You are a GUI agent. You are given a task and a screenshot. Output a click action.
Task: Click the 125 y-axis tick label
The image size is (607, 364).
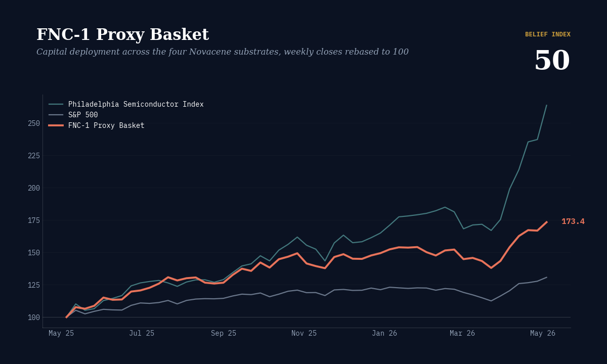click(34, 285)
